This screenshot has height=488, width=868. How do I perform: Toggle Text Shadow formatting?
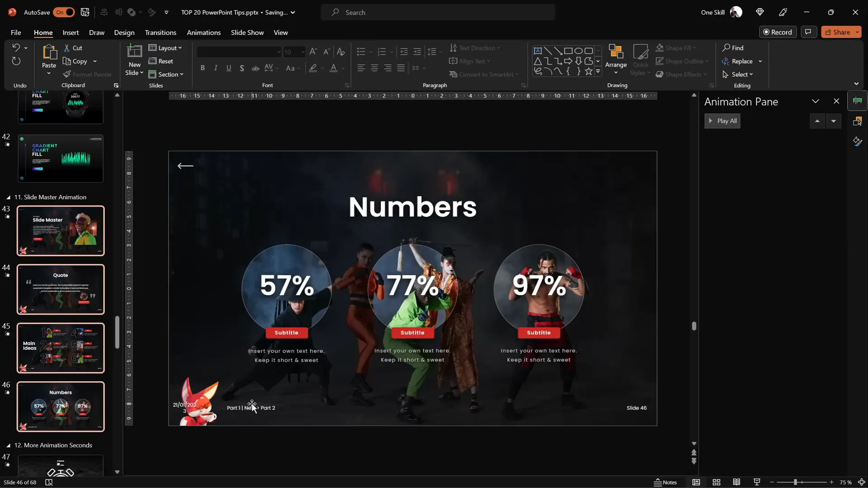tap(242, 68)
